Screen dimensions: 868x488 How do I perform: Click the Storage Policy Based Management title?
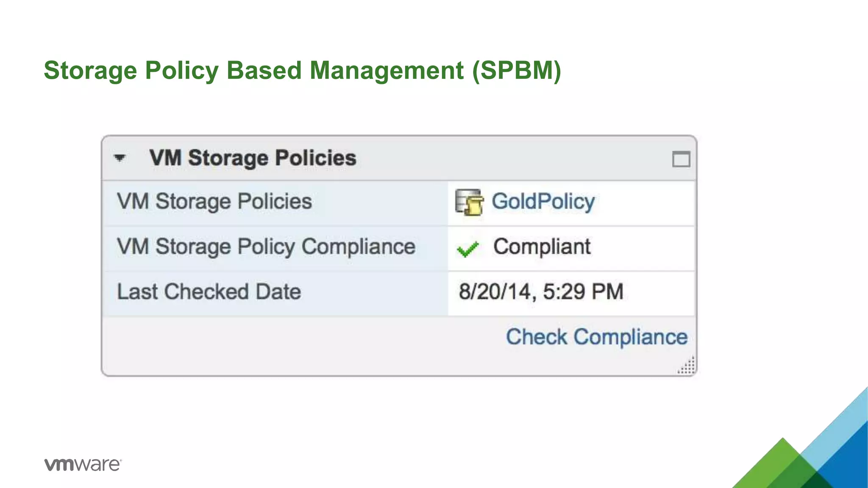[x=303, y=70]
